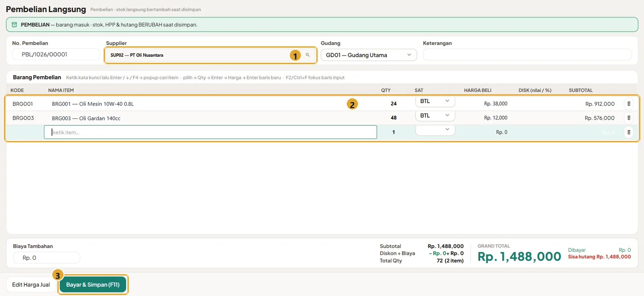Click the Bayar & Simpan (F11) button
Image resolution: width=644 pixels, height=296 pixels.
click(x=93, y=285)
